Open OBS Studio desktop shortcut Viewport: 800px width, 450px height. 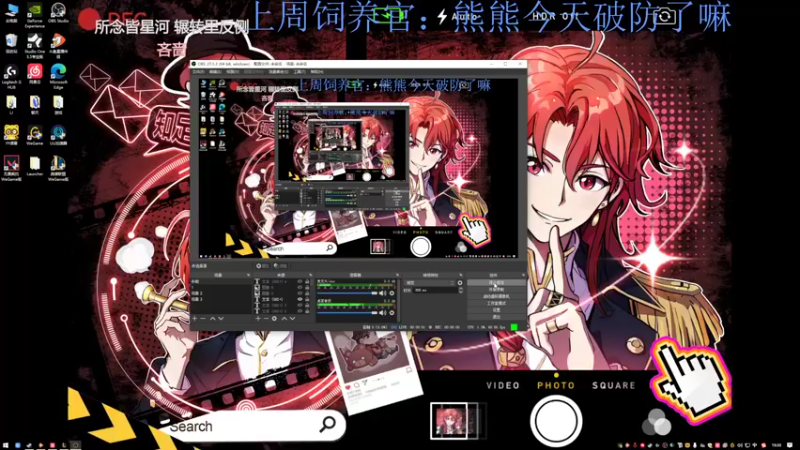point(58,12)
